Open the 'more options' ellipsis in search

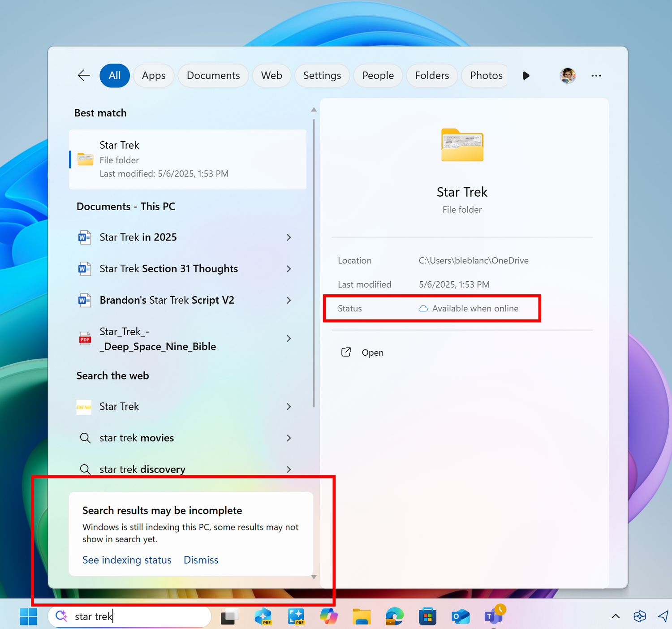596,75
